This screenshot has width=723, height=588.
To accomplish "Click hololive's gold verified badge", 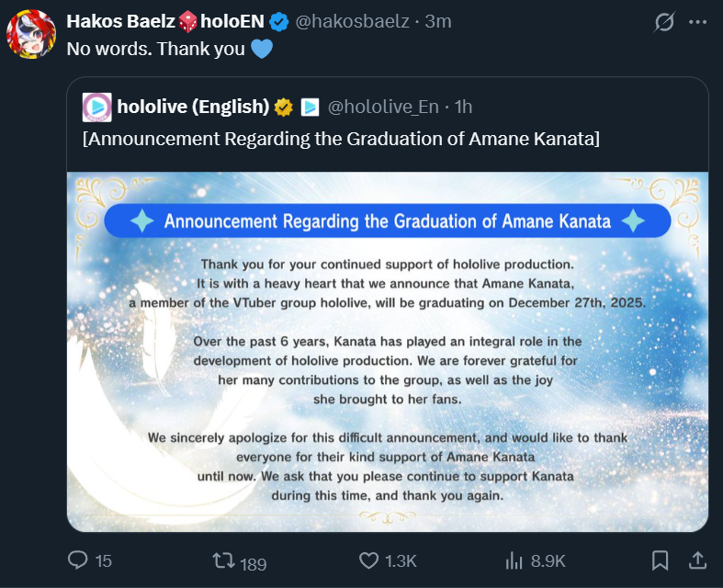I will click(x=284, y=107).
